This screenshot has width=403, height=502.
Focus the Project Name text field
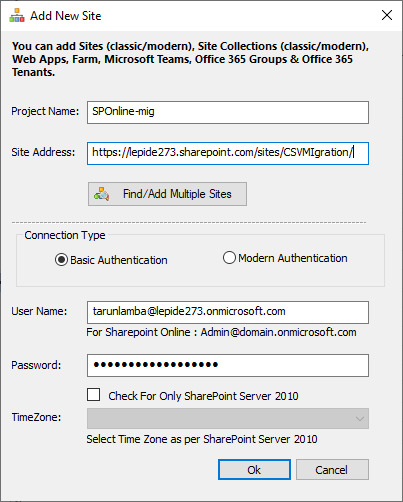228,112
